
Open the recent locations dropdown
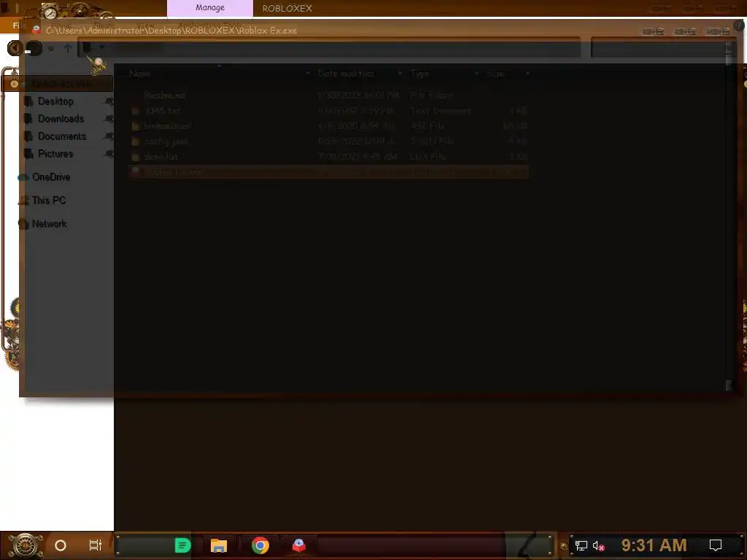click(x=51, y=48)
